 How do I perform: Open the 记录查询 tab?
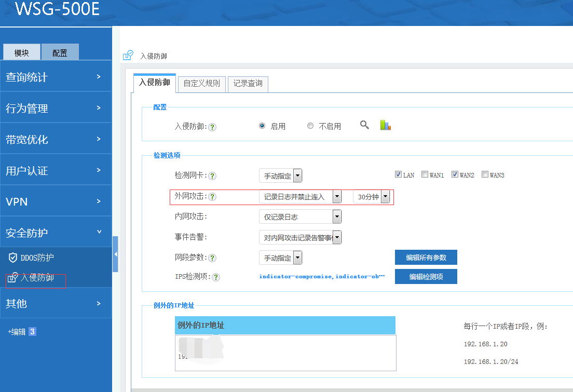coord(248,83)
